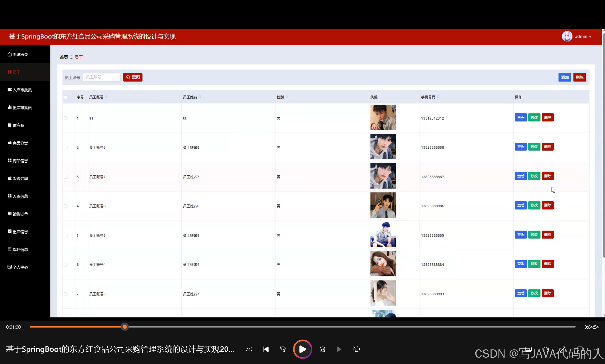Check the row for 员工账号8
605x364 pixels.
66,147
